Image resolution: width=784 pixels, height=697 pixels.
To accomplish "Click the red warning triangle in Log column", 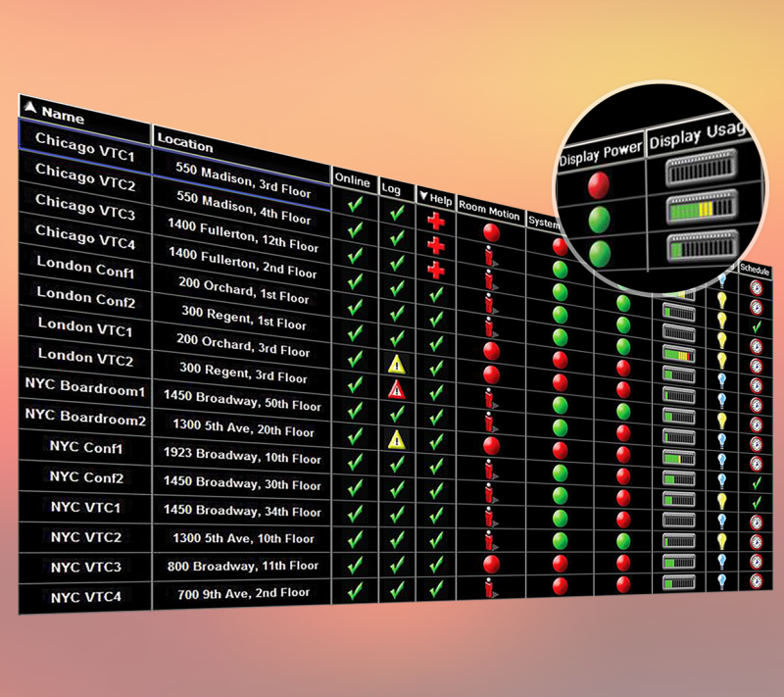I will 397,390.
